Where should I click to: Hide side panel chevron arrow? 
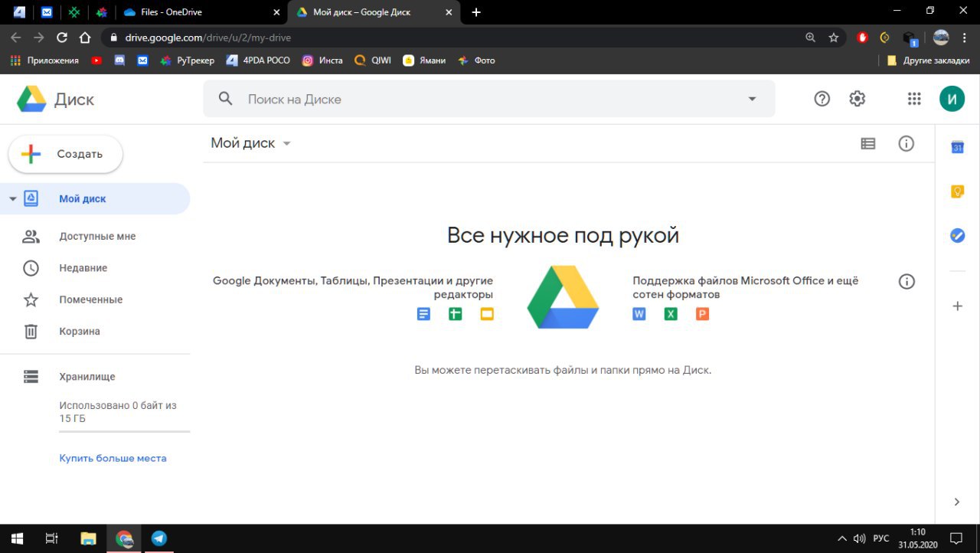pyautogui.click(x=957, y=502)
